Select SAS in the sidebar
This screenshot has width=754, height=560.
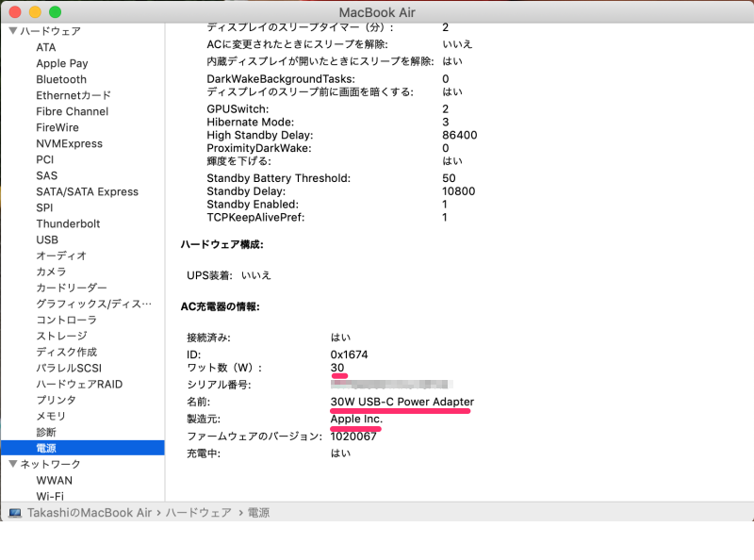coord(46,175)
